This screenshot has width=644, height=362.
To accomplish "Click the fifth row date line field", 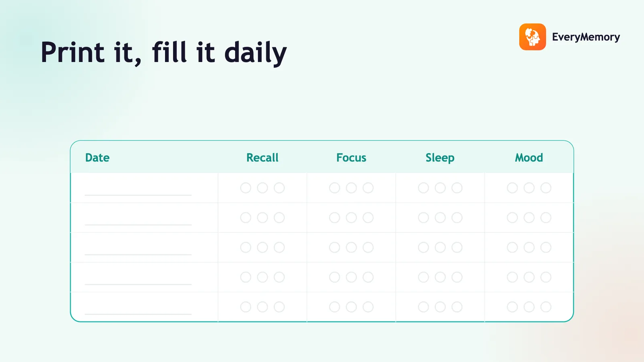I will pos(138,314).
